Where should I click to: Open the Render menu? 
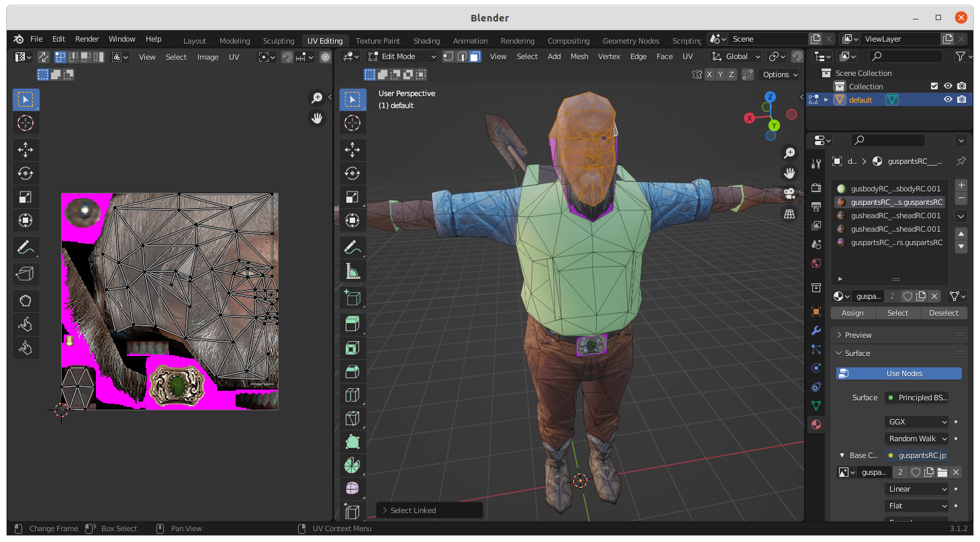[x=87, y=39]
